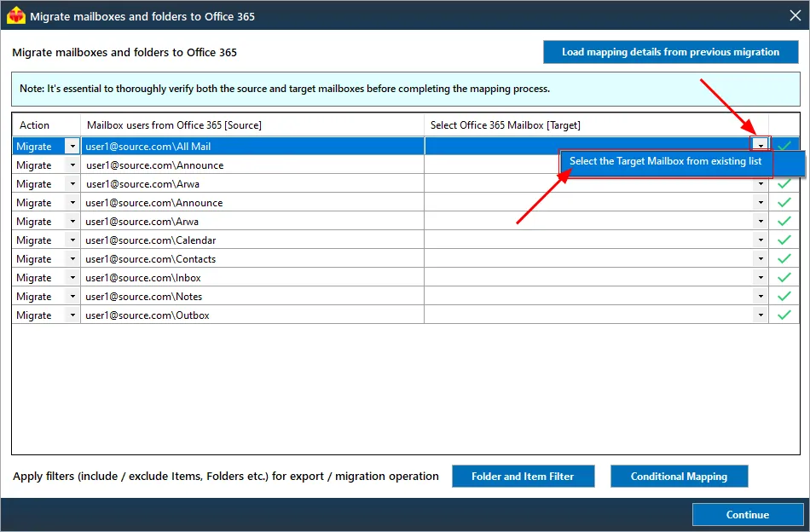Select the user1@source.com\Outbox source cell
810x532 pixels.
[252, 315]
